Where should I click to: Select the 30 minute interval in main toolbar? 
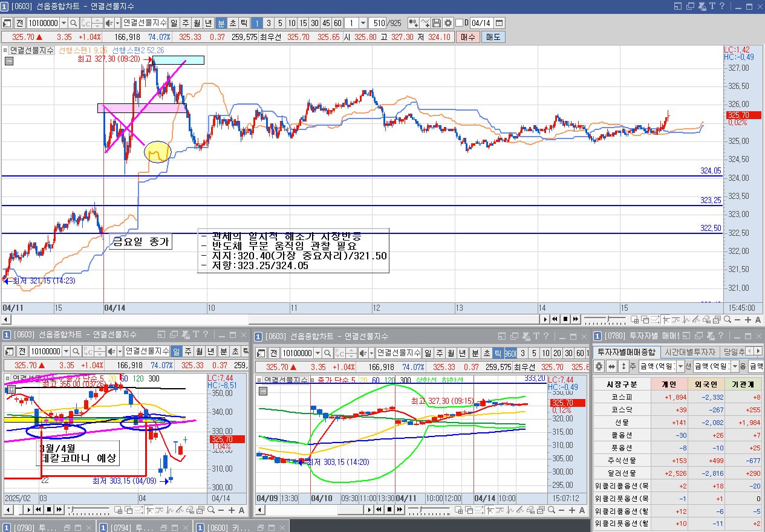click(x=314, y=23)
